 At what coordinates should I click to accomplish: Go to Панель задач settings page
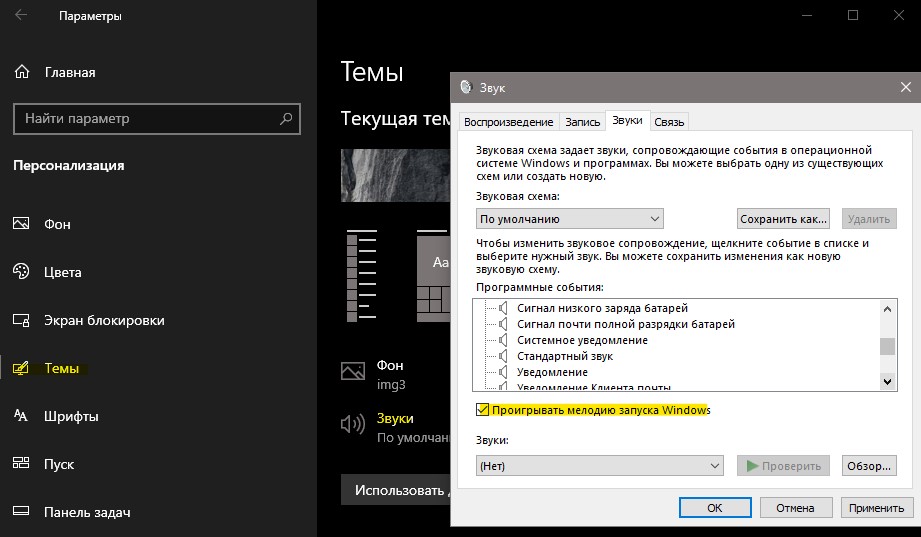88,512
